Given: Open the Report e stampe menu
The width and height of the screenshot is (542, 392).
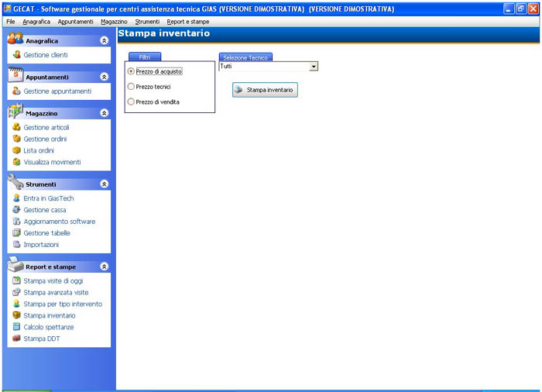Looking at the screenshot, I should (x=188, y=22).
